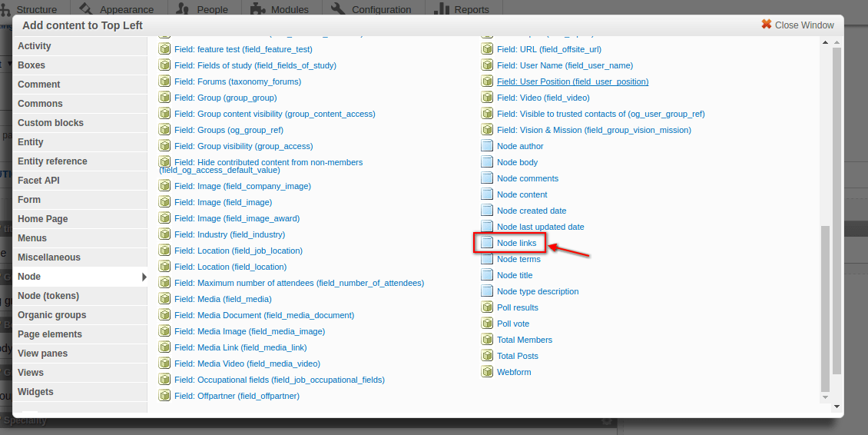Switch to the Organic groups category
Screen dimensions: 868x435
click(x=80, y=315)
